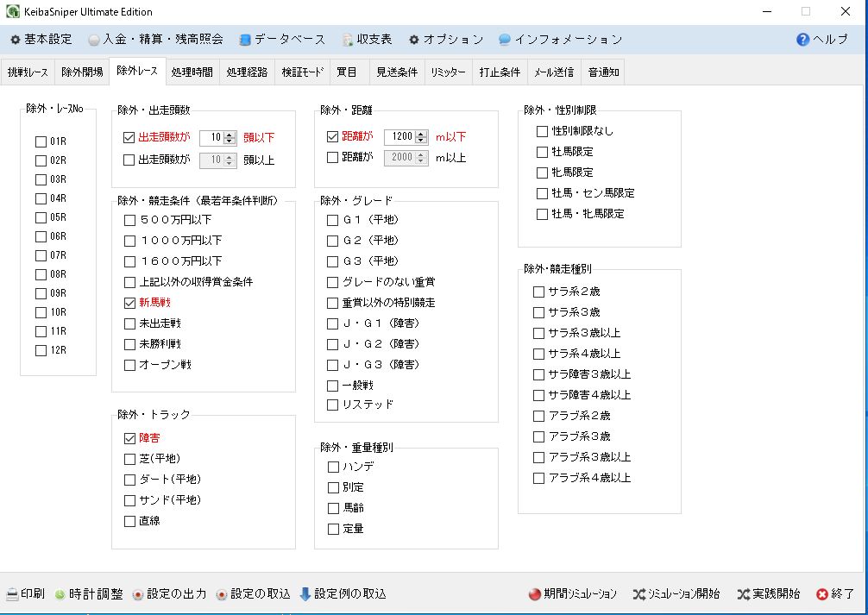
Task: Check the 500万円以下 condition checkbox
Action: (129, 220)
